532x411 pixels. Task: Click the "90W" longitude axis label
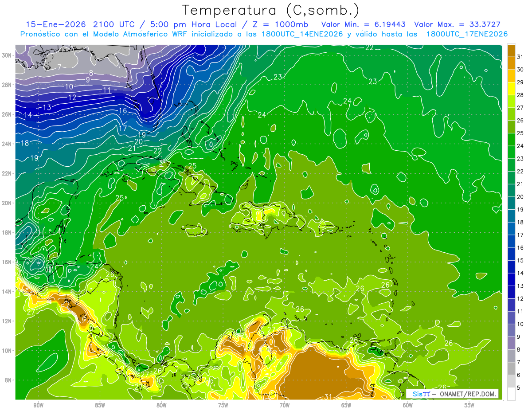coord(39,405)
